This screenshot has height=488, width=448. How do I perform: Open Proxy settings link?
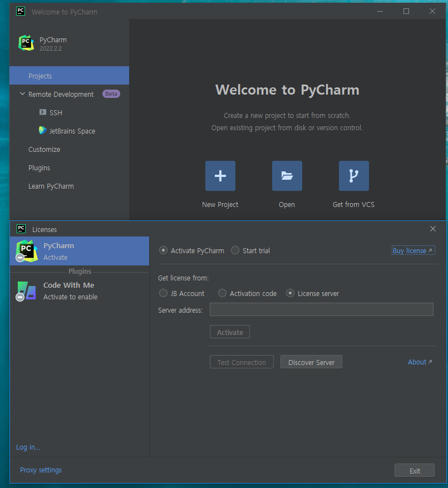click(x=41, y=470)
